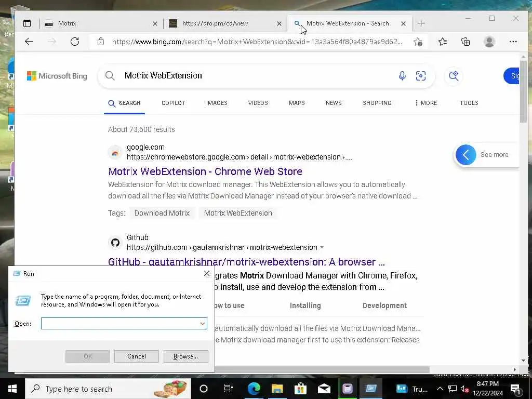532x399 pixels.
Task: Click the Motrix WebExtension tag
Action: [x=238, y=213]
